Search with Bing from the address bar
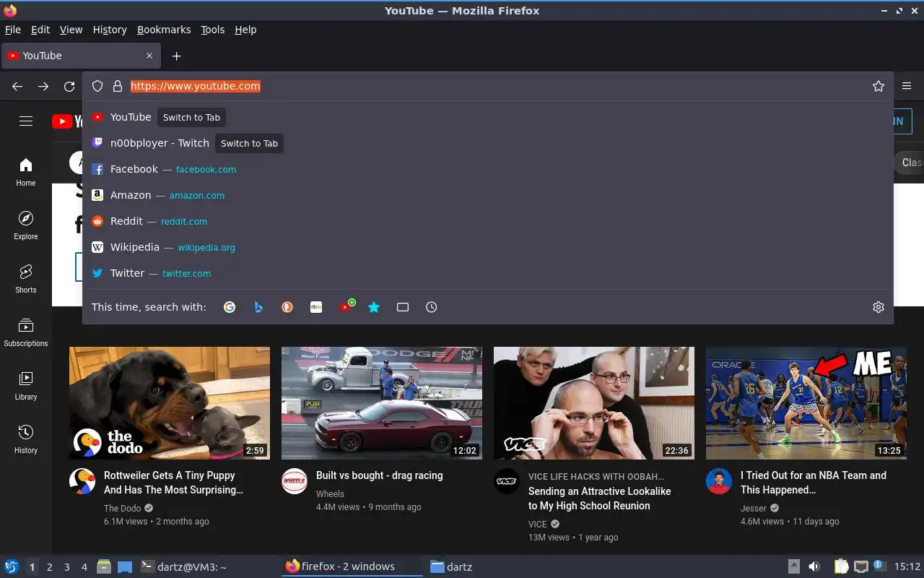Viewport: 924px width, 578px height. [258, 307]
